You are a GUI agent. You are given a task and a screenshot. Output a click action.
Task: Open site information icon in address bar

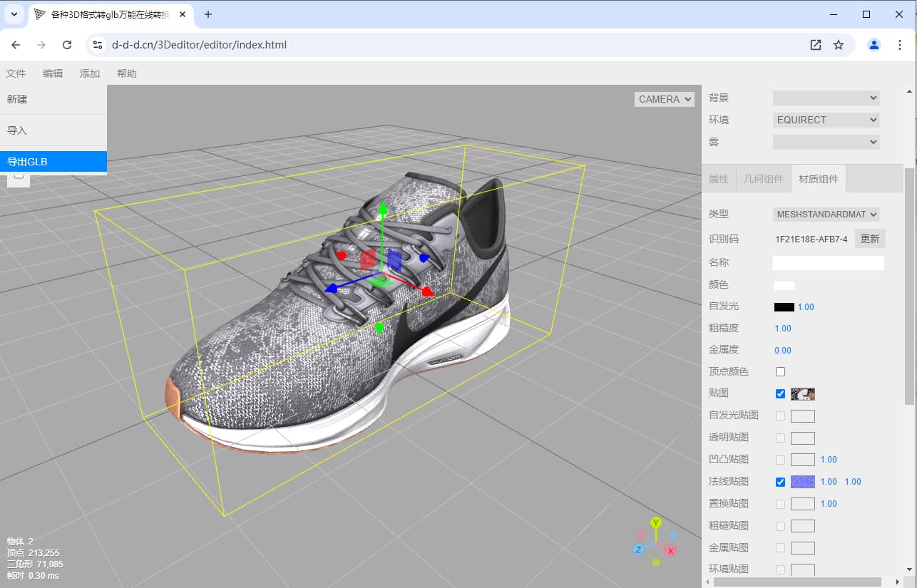click(x=98, y=45)
